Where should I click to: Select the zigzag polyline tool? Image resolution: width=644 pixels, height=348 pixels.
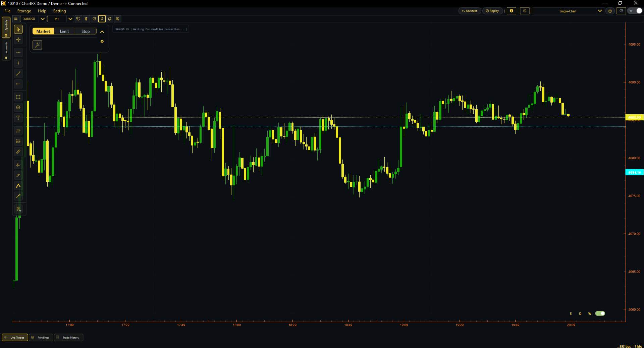pos(18,185)
